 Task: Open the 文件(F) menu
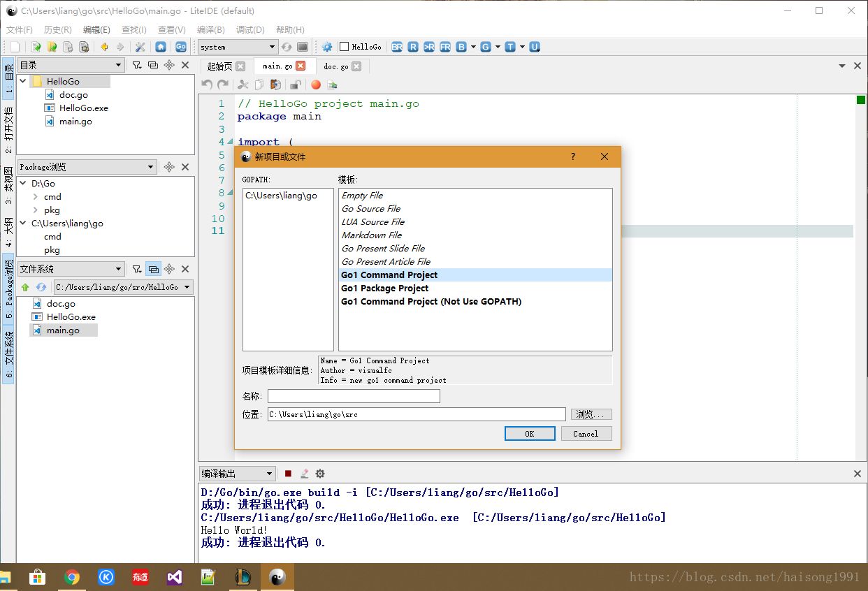click(20, 30)
